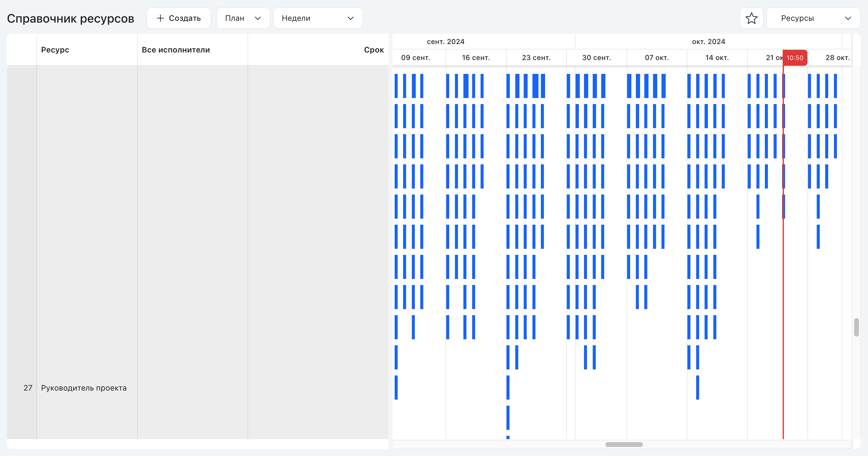Click the horizontal timeline scrollbar thumb
Image resolution: width=868 pixels, height=456 pixels.
pos(624,445)
